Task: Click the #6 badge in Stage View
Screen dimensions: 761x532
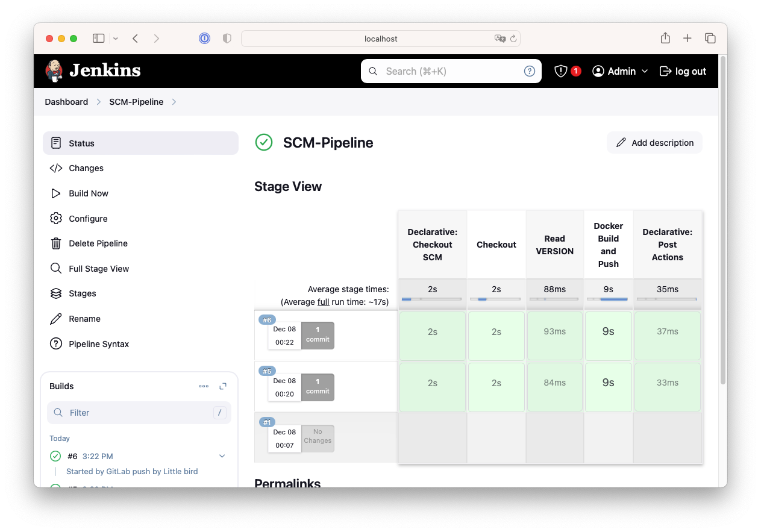Action: click(x=267, y=320)
